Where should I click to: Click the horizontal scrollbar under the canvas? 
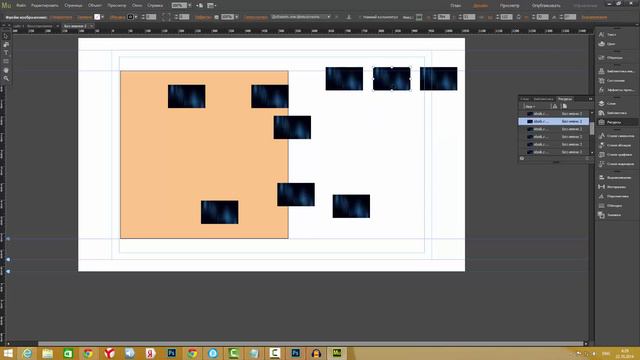click(310, 344)
